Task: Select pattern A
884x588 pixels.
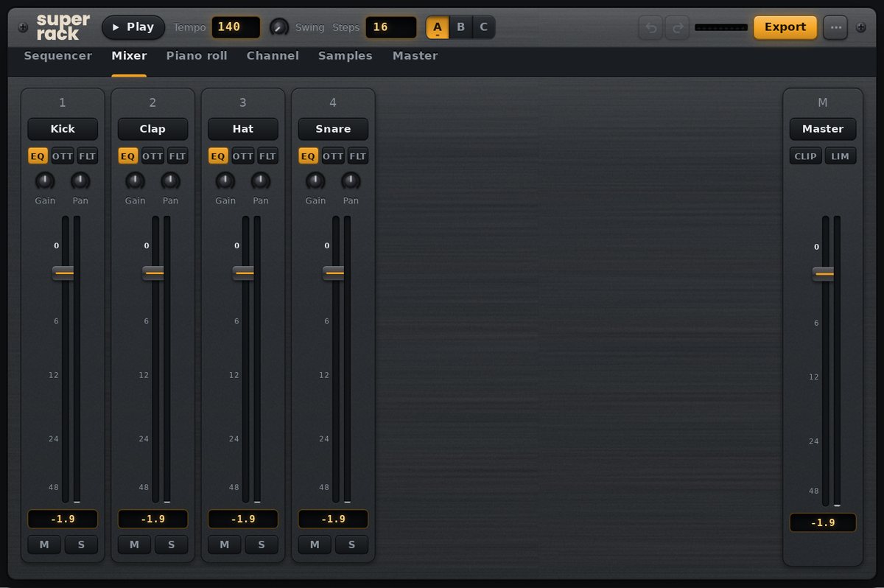Action: click(438, 27)
